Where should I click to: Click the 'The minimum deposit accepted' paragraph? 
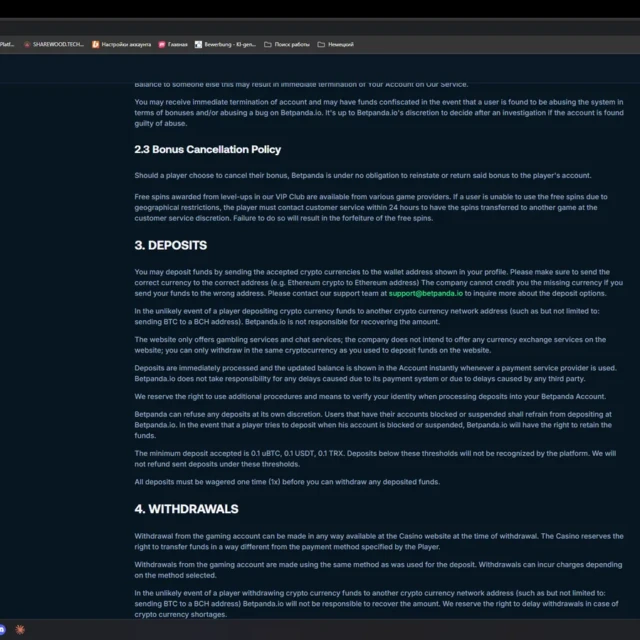click(375, 459)
